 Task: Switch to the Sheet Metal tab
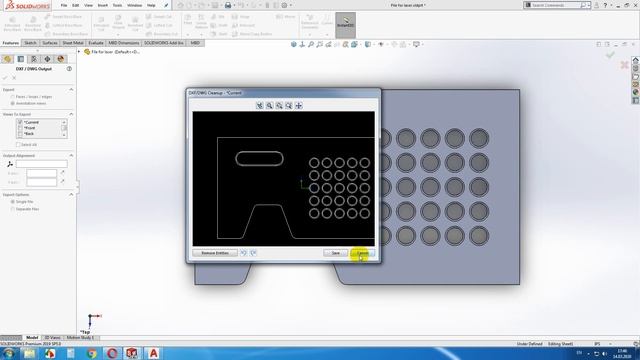point(73,43)
